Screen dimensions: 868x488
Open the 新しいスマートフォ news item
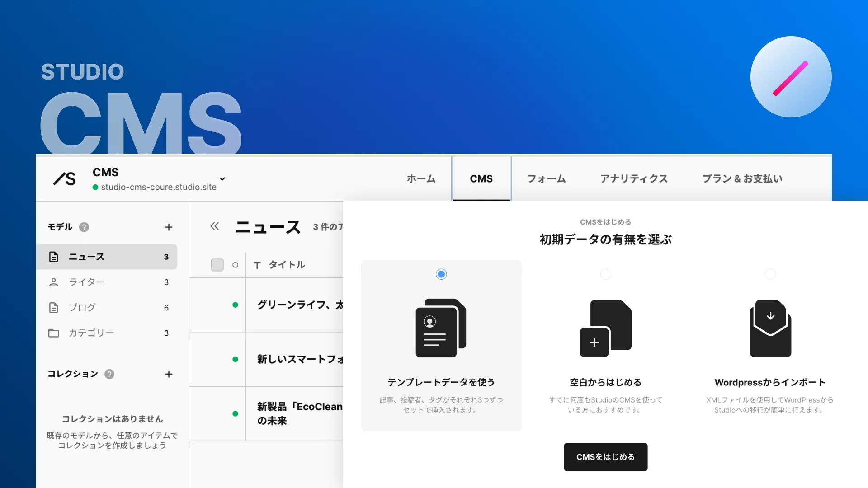point(300,359)
